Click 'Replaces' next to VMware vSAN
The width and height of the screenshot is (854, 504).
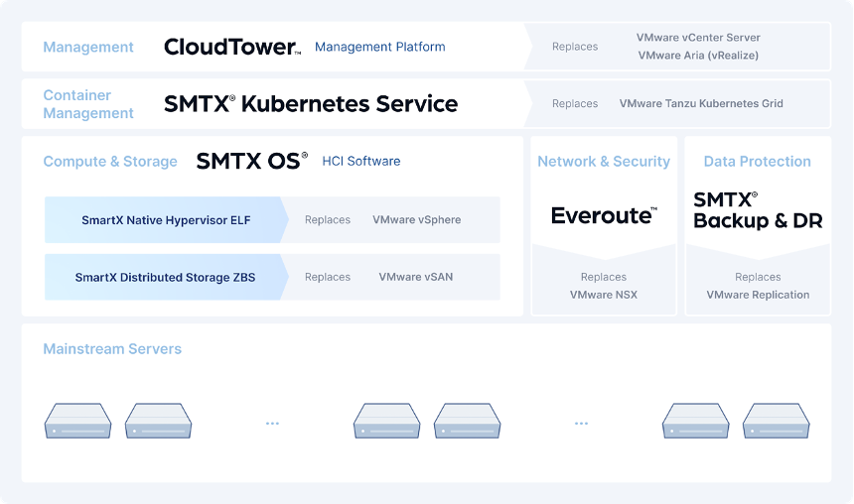pyautogui.click(x=328, y=277)
